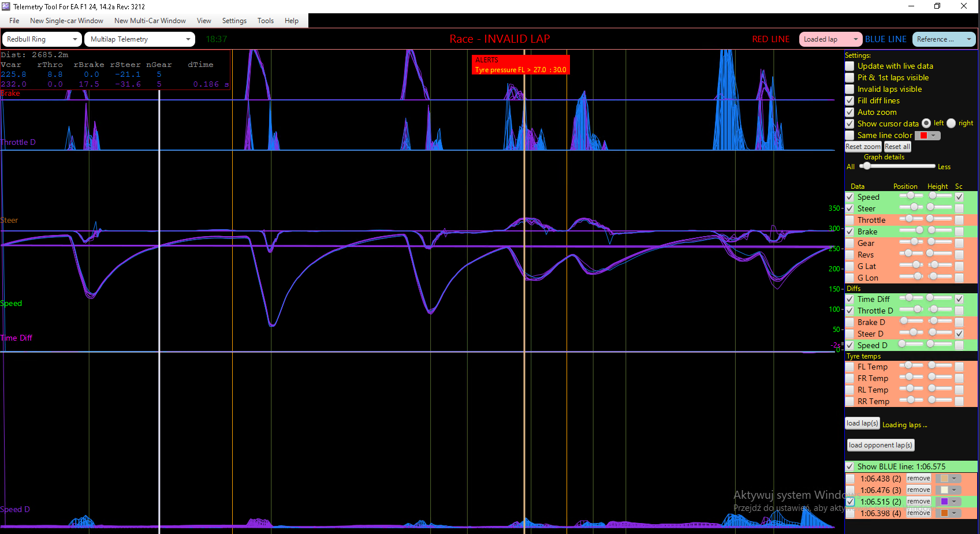
Task: Open the Redbull Ring track dropdown
Action: 42,39
